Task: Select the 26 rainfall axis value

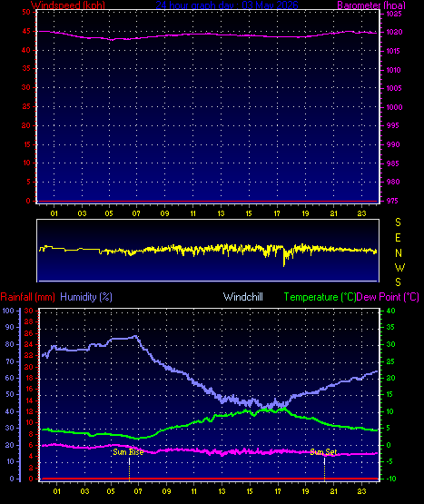Action: [29, 333]
